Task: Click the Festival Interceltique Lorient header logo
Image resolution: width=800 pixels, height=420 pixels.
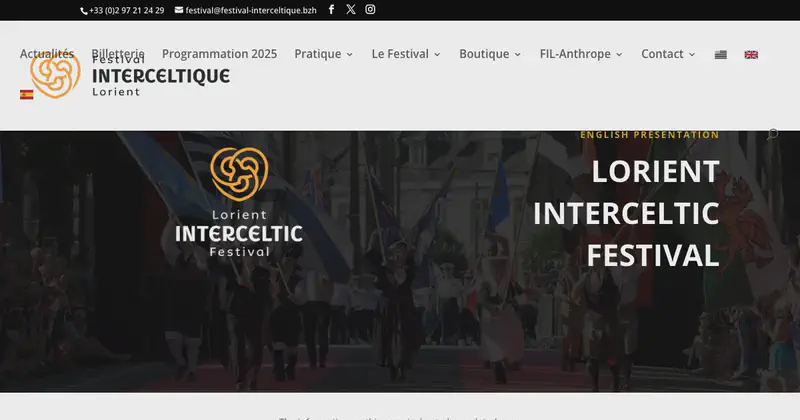Action: click(130, 75)
